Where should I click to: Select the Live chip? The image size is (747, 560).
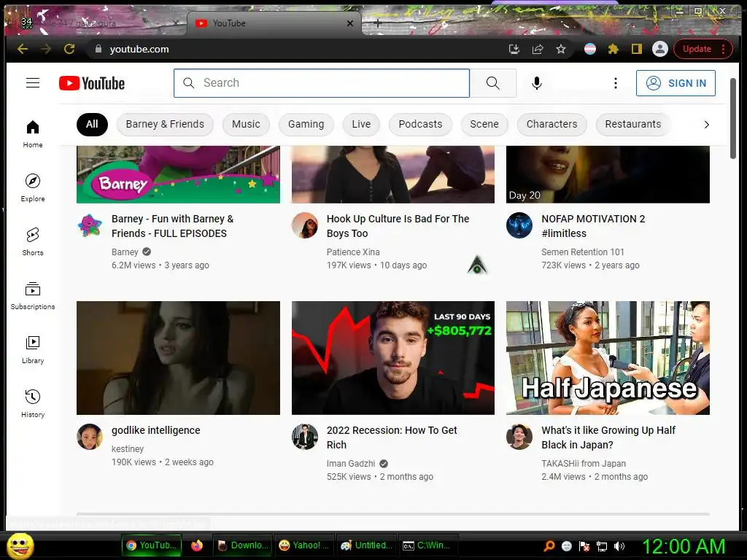click(361, 124)
